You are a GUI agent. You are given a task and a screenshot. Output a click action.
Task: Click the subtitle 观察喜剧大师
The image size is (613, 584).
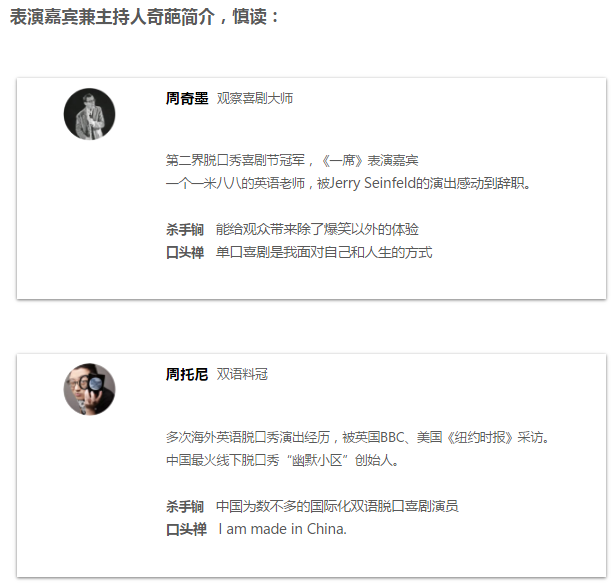click(x=255, y=98)
